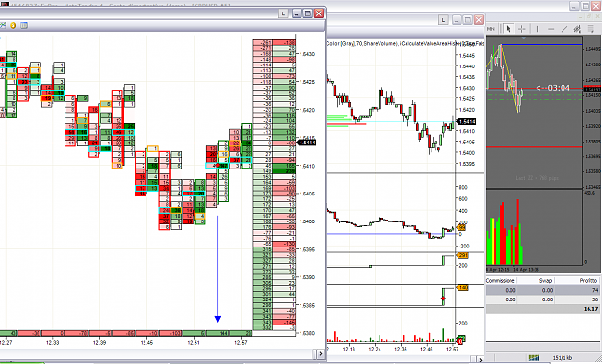Open the Fibonacci retracement tool

click(x=590, y=29)
